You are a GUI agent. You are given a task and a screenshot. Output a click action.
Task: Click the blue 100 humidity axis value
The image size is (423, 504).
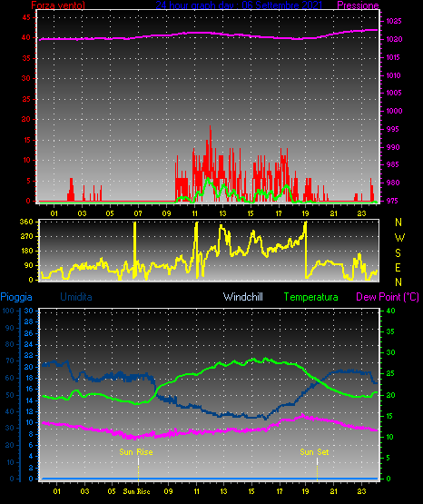coord(8,311)
